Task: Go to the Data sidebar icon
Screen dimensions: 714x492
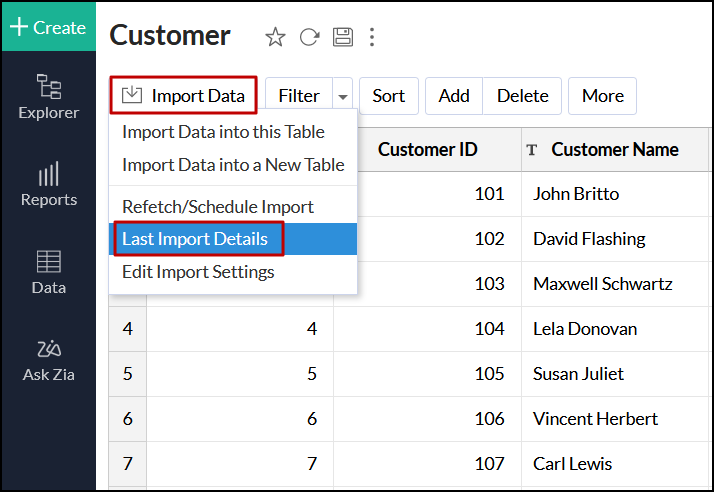Action: coord(48,272)
